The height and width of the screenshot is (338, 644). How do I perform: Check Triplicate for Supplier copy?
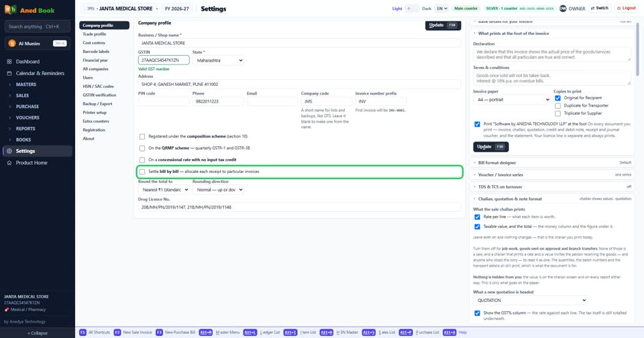pos(557,113)
